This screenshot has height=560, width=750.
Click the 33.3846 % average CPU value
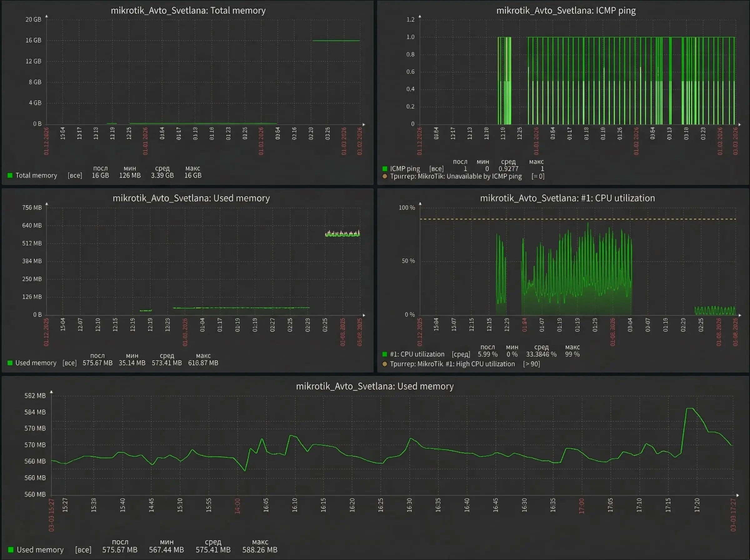click(x=541, y=354)
